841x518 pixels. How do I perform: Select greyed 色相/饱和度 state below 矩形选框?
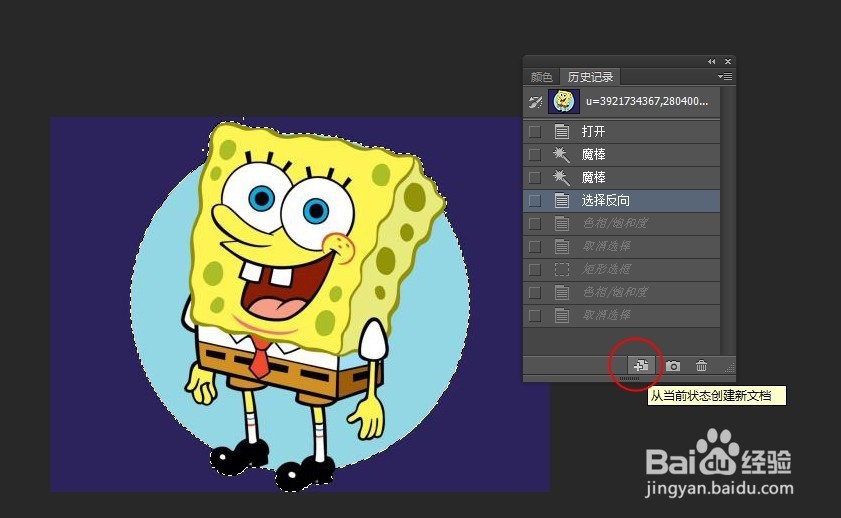click(621, 292)
